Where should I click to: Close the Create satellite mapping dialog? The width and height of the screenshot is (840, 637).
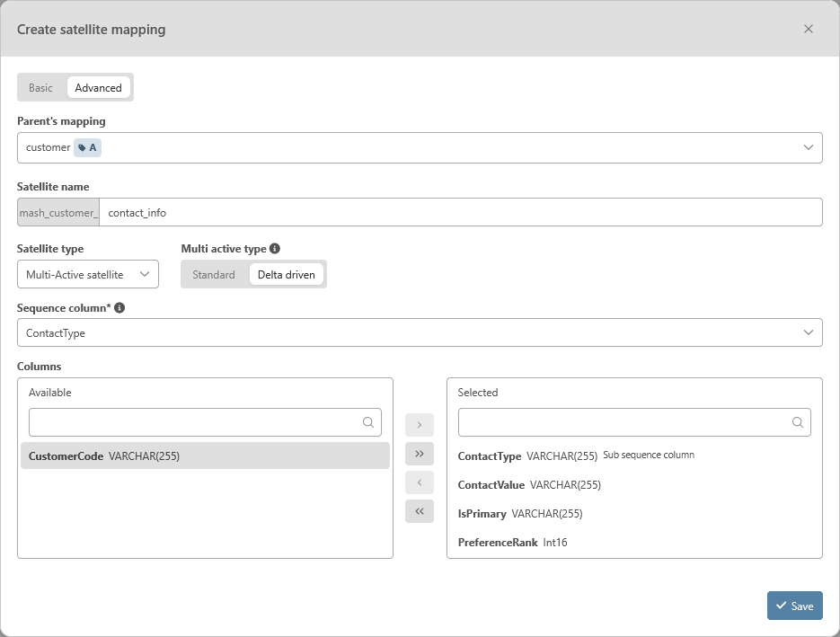(809, 29)
